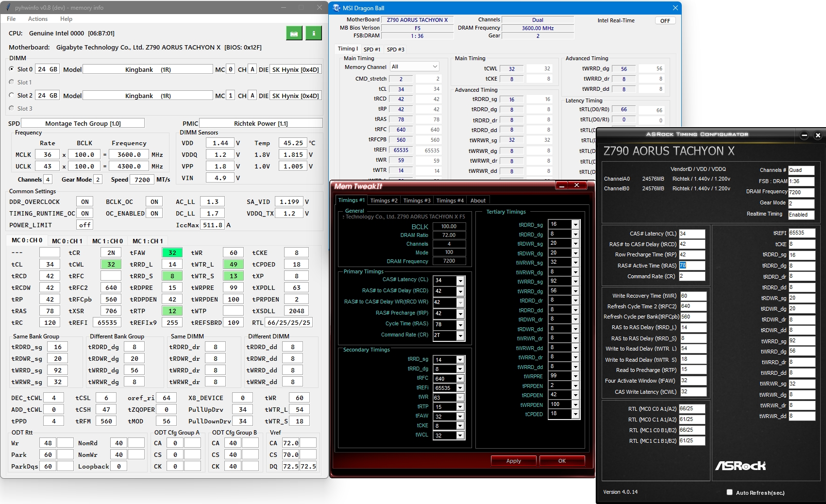Viewport: 826px width, 504px height.
Task: Click the VDD sensor value 1.44 in pyhwinfo
Action: point(220,143)
